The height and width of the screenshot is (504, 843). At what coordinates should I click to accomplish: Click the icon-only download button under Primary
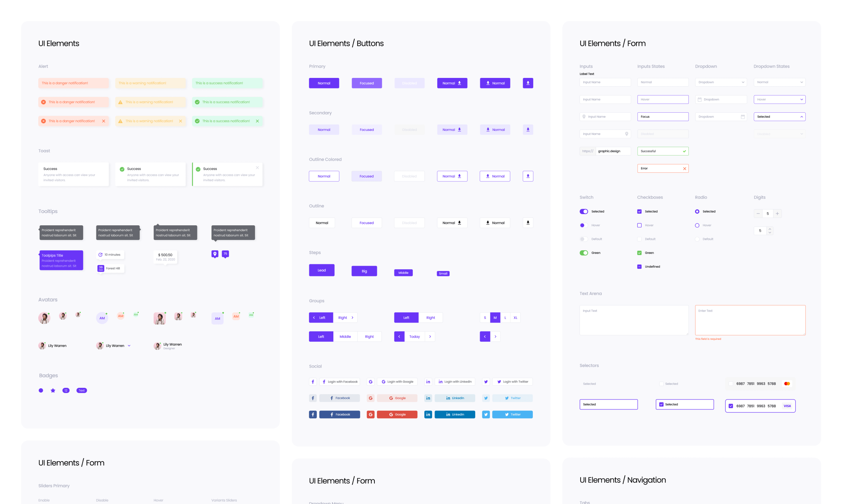[x=528, y=83]
